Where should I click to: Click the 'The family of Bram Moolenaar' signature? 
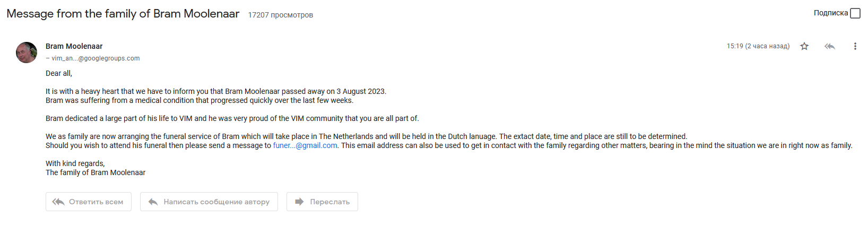pos(96,172)
